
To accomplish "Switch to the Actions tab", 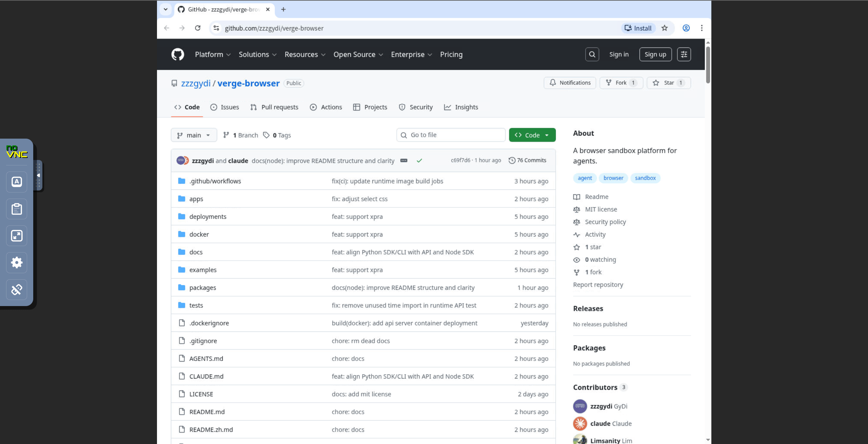I will pos(326,107).
